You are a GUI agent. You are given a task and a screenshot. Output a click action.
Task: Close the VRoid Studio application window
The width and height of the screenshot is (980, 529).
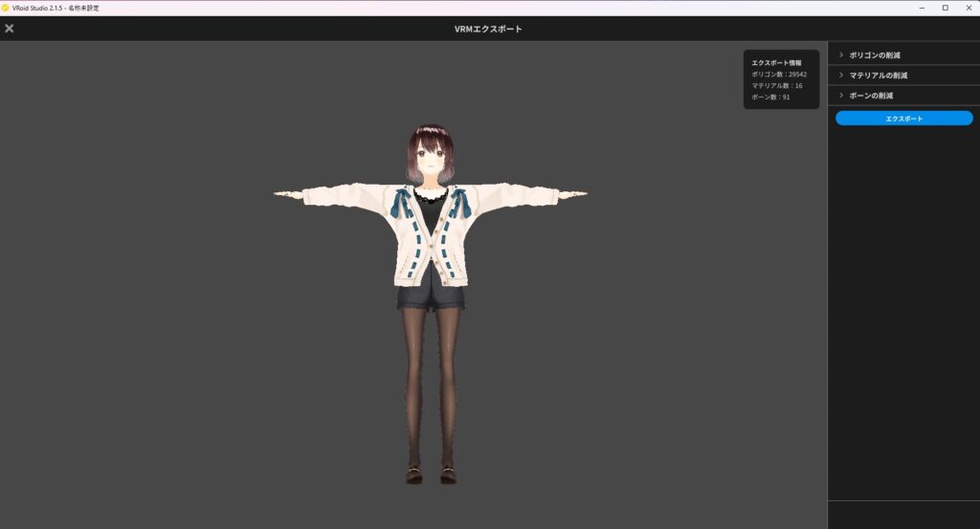969,8
